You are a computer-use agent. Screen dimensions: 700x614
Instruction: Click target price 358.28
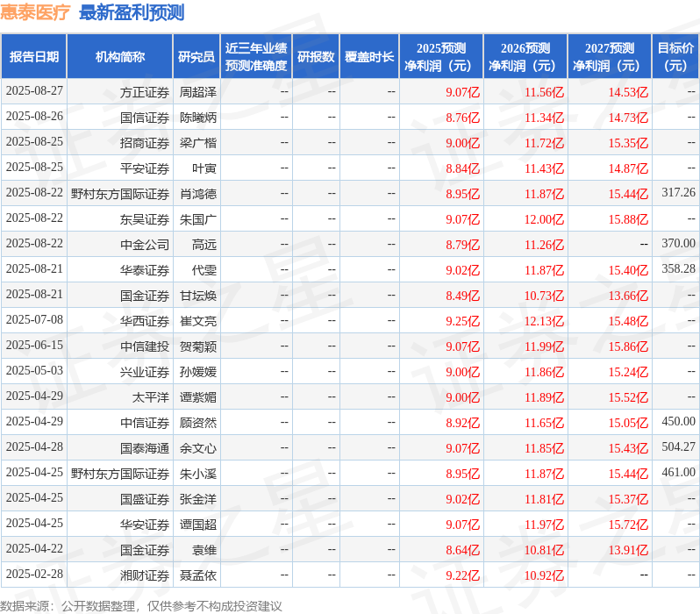679,268
